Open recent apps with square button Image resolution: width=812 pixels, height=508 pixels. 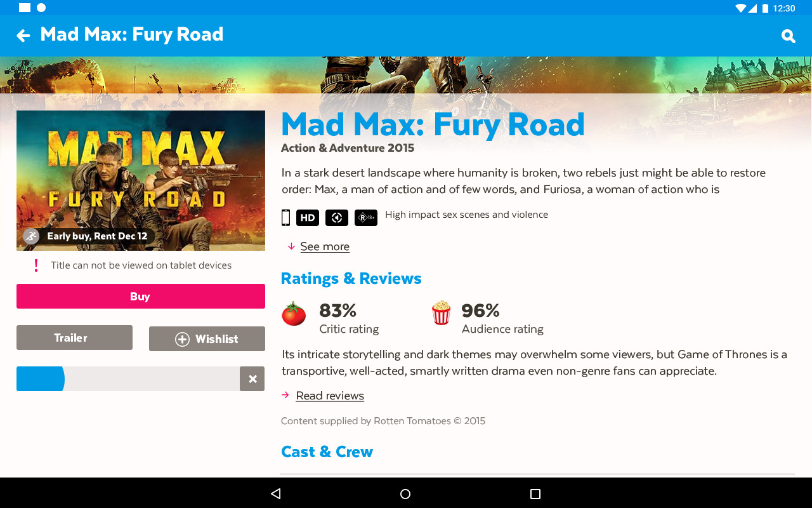pyautogui.click(x=535, y=493)
